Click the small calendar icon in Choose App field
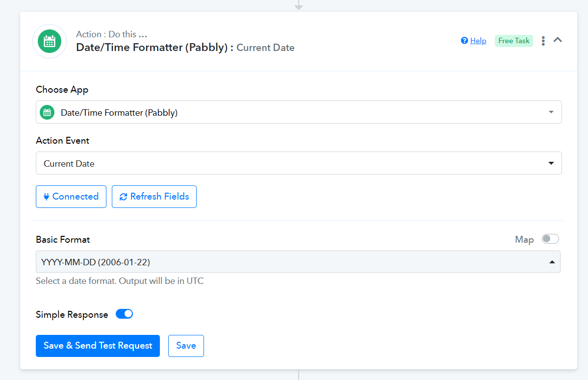588x380 pixels. click(x=47, y=112)
